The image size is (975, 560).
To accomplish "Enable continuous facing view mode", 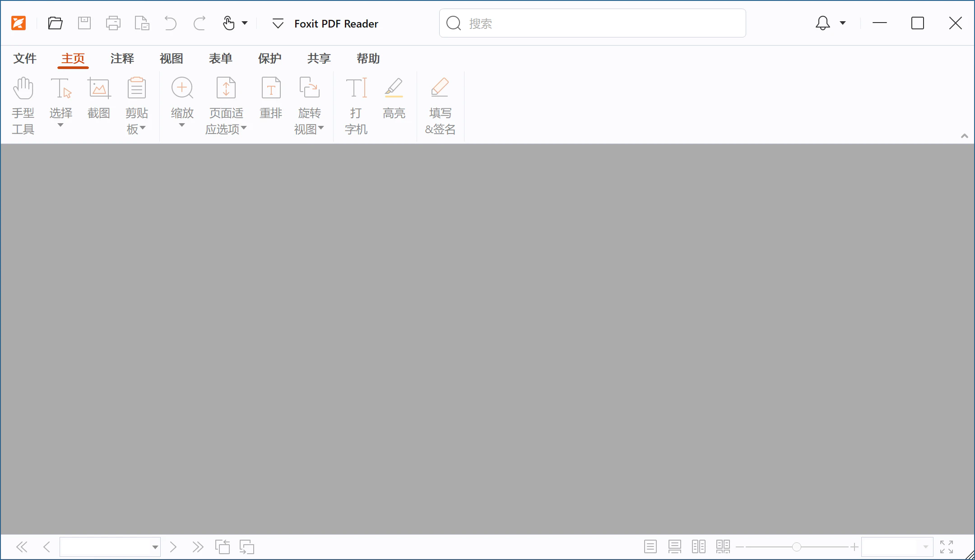I will tap(723, 547).
